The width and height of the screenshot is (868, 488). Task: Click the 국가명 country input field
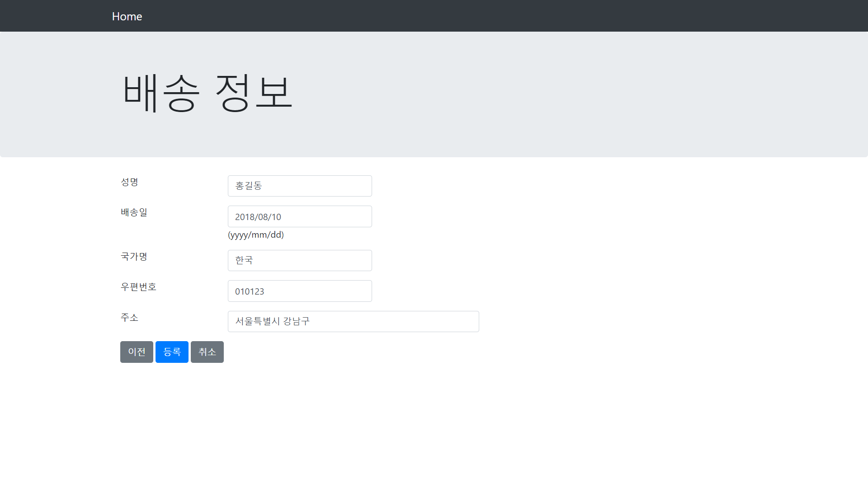(x=300, y=260)
